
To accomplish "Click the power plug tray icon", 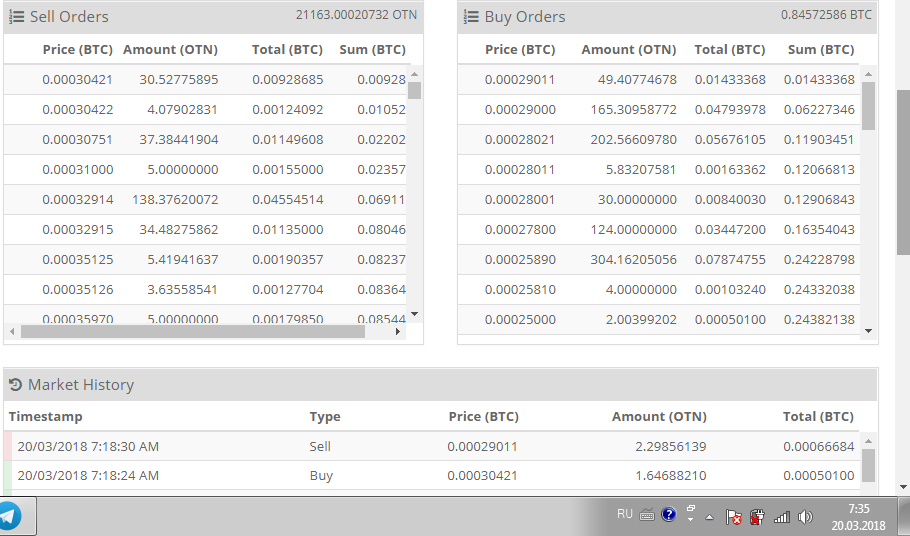I will click(757, 517).
